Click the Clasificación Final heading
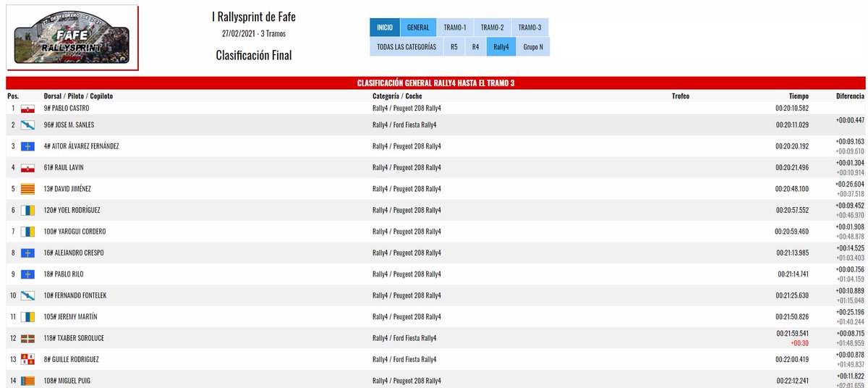 [254, 55]
